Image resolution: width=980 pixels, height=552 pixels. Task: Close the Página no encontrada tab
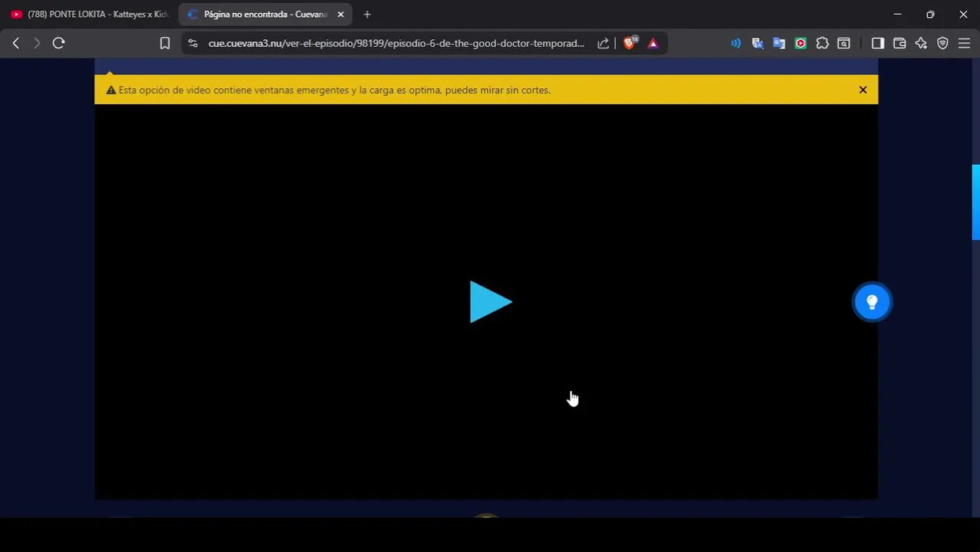click(340, 15)
